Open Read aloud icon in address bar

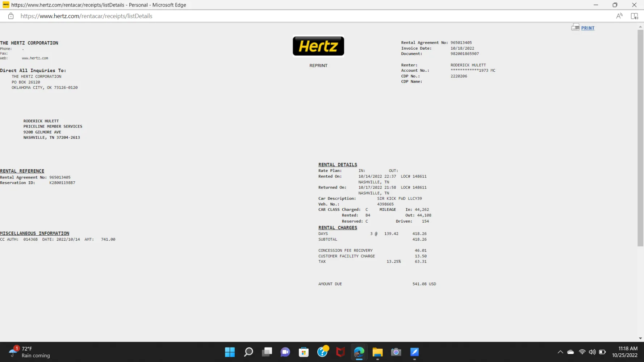619,16
